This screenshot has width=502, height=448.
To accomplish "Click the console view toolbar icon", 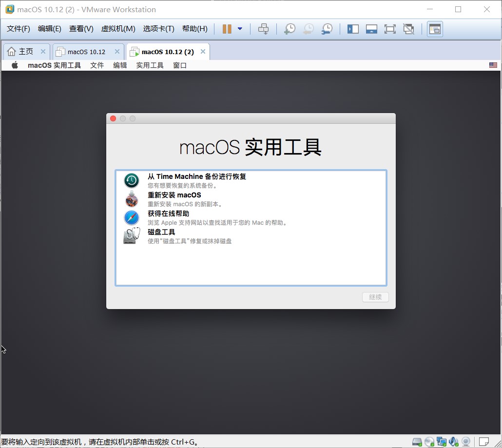I will [435, 29].
